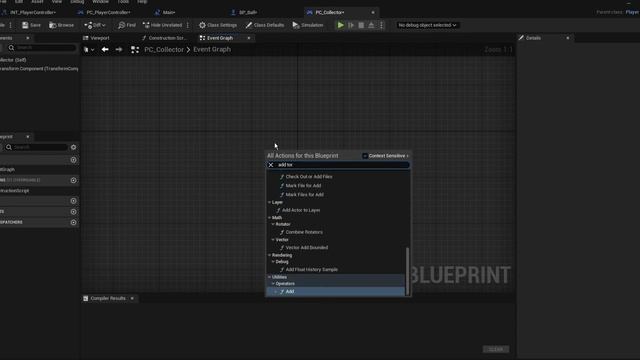
Task: Close the Compiler Results tab
Action: click(132, 299)
